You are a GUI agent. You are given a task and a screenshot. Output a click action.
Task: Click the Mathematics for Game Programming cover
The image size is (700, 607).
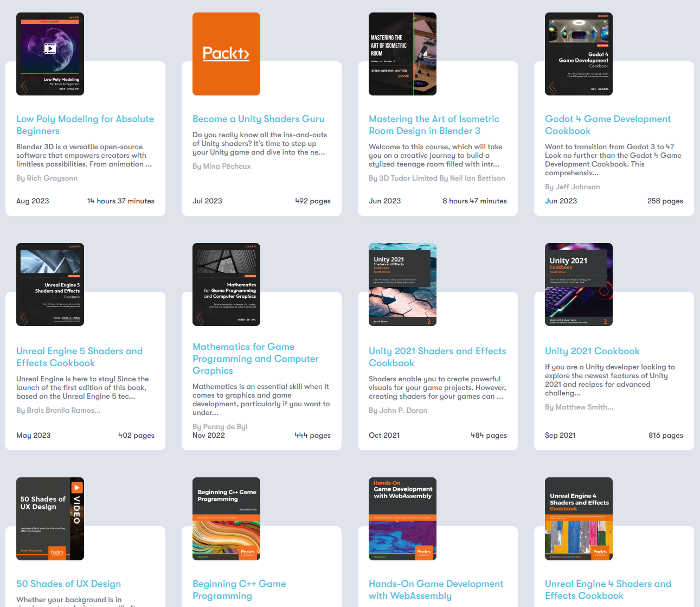226,284
